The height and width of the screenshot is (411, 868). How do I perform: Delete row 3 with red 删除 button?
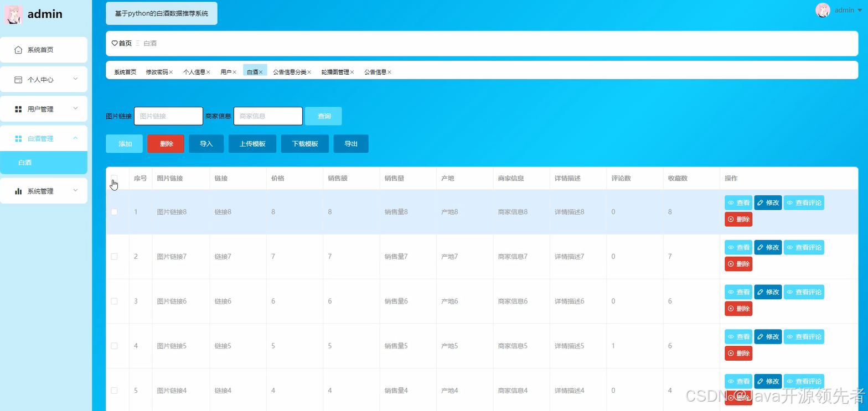738,308
